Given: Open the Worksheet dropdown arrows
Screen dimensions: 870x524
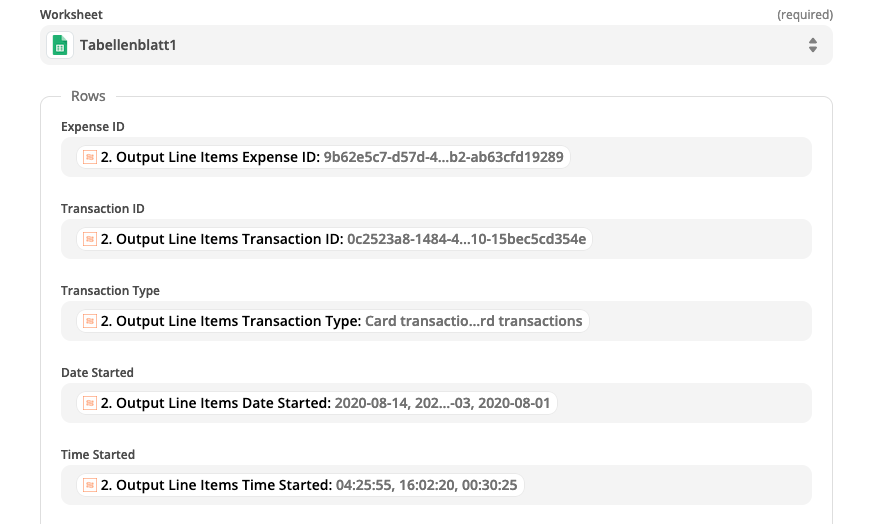Looking at the screenshot, I should pos(812,45).
